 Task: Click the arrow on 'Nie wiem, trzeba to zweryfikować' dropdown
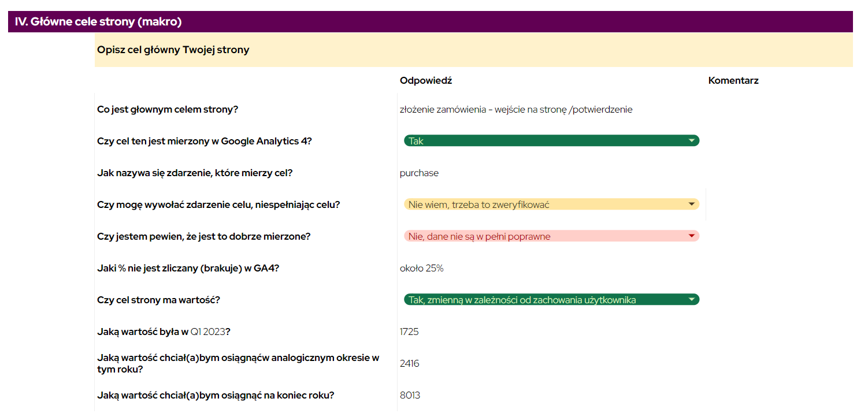click(691, 204)
